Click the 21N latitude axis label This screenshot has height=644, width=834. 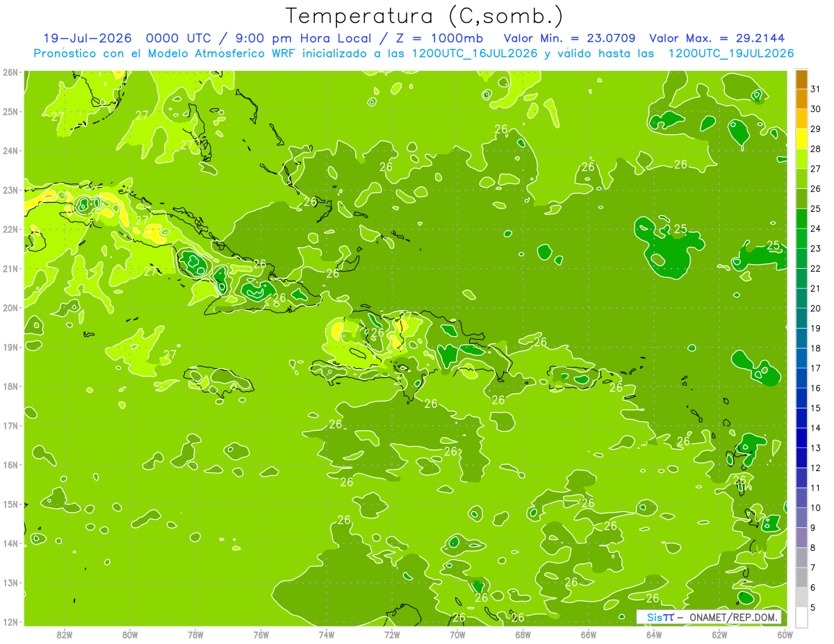point(10,269)
